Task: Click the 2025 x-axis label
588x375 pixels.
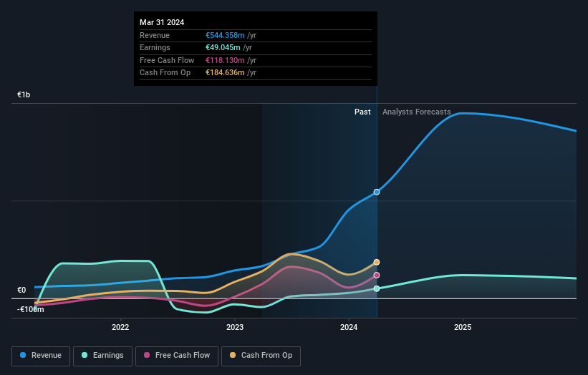Action: tap(463, 328)
